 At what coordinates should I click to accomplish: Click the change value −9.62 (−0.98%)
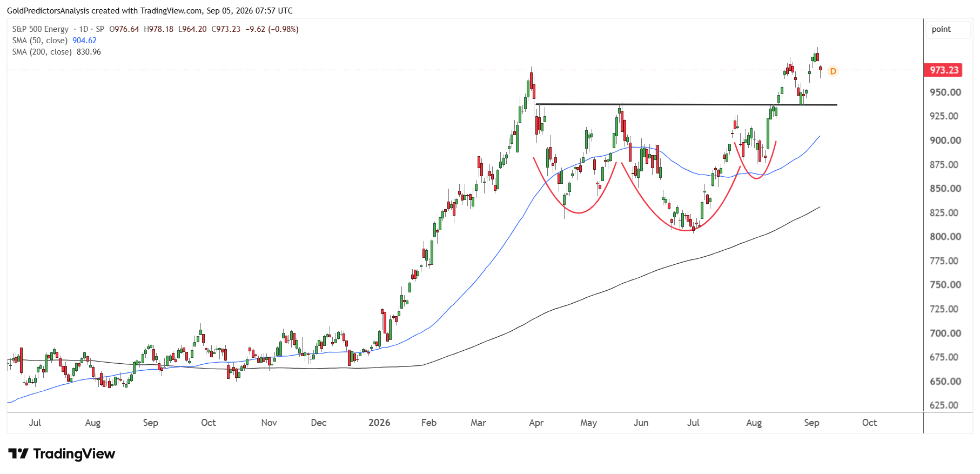pyautogui.click(x=272, y=29)
